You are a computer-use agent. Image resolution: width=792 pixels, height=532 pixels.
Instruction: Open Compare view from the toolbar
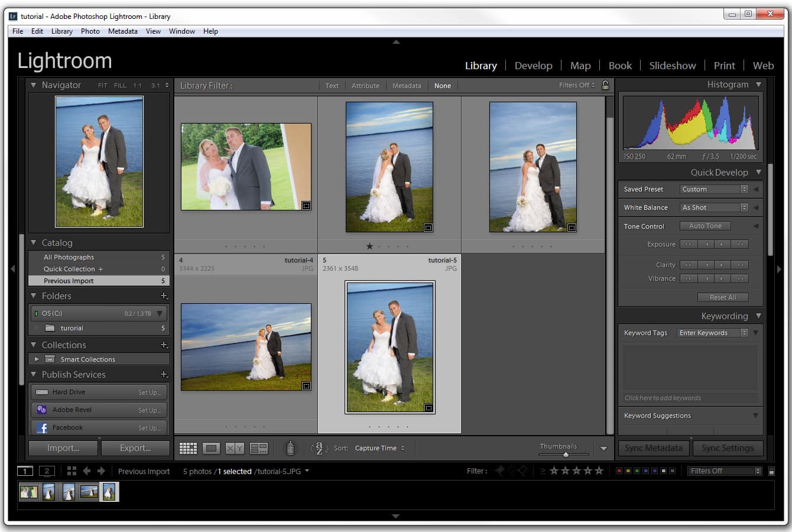[233, 447]
